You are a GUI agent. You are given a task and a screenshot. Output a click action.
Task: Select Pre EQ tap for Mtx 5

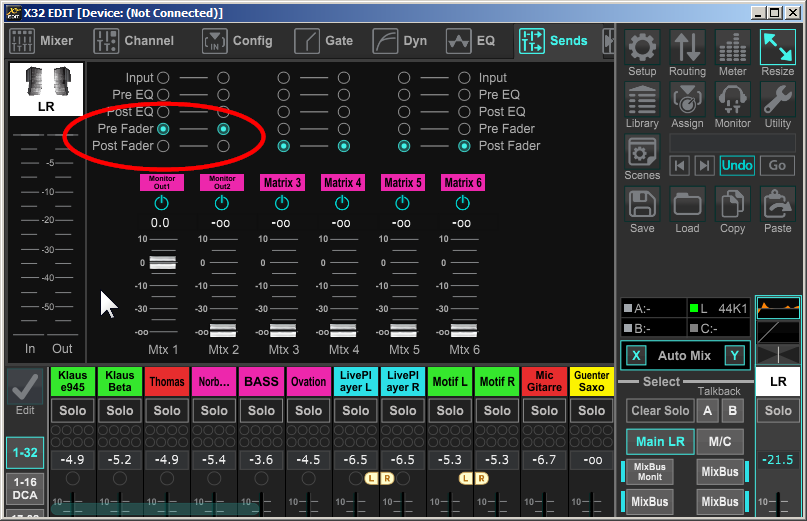tap(404, 95)
